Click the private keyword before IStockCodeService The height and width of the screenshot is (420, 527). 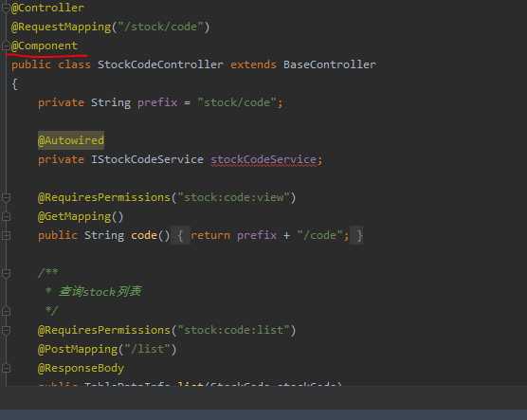point(61,159)
